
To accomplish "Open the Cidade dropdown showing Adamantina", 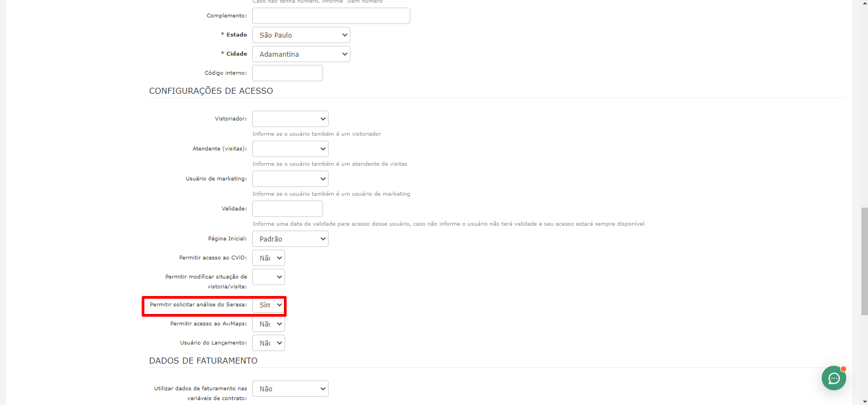I will pos(301,54).
